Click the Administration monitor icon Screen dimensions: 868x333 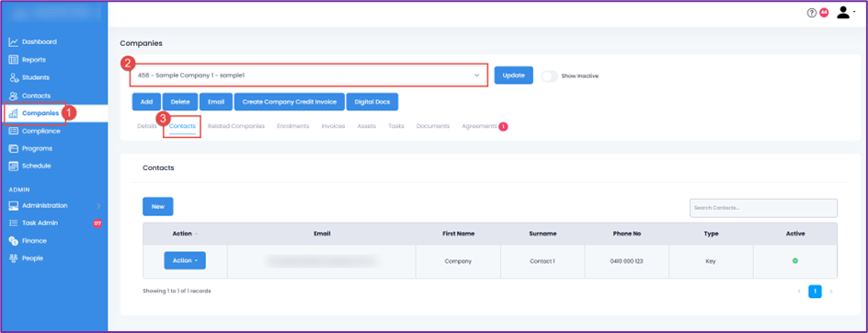tap(14, 205)
